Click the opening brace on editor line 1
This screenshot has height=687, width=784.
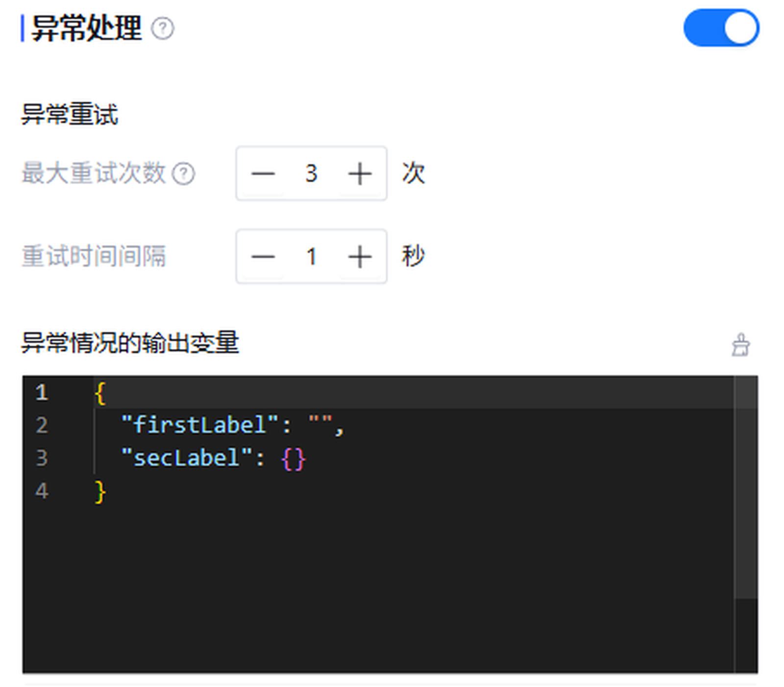pyautogui.click(x=100, y=393)
